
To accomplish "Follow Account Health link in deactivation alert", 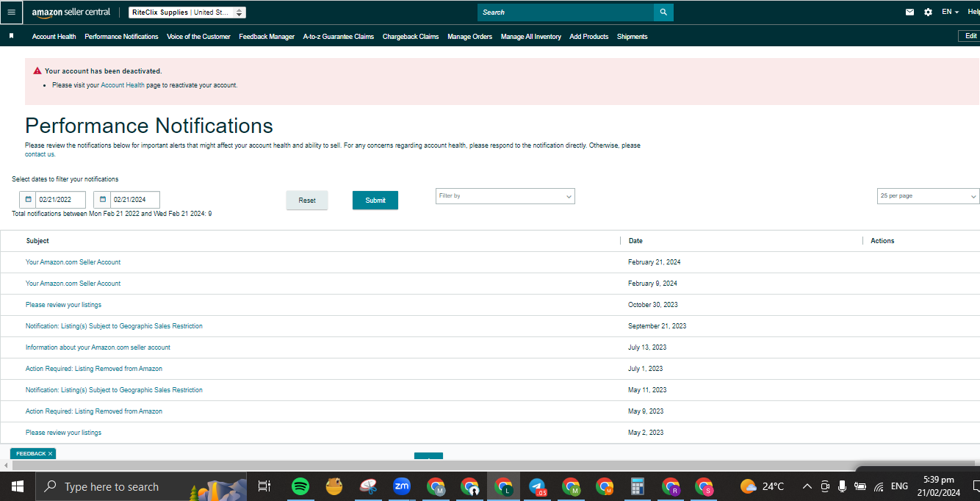I will [123, 85].
